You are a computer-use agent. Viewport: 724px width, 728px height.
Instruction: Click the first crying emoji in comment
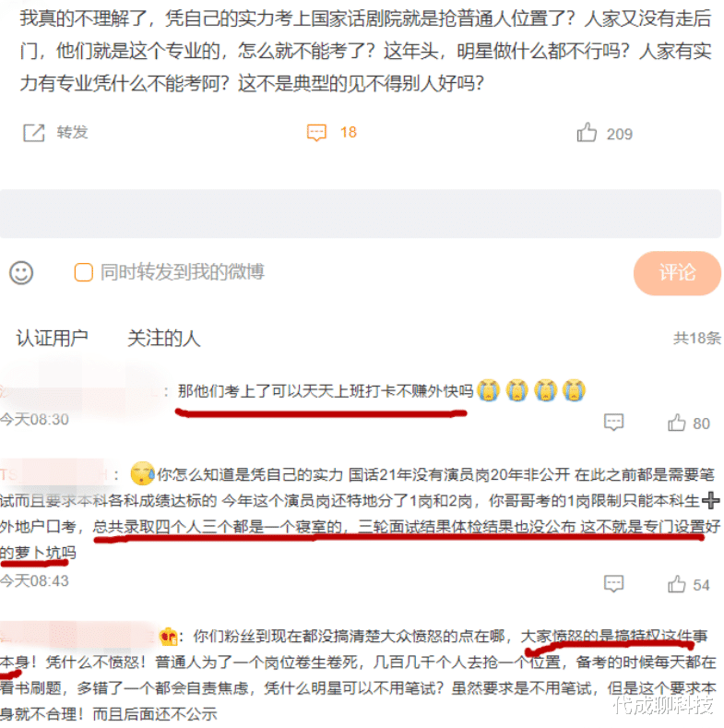click(488, 390)
